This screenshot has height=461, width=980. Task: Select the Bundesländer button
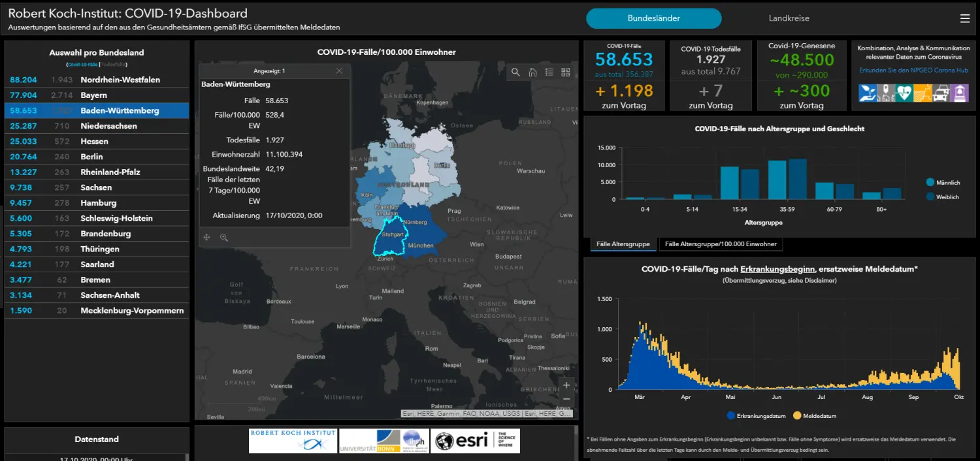653,18
